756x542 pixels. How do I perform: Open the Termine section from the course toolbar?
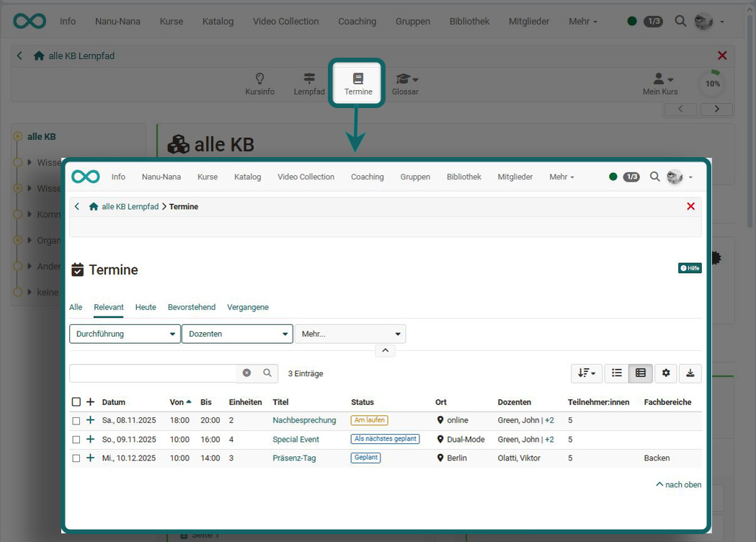[357, 81]
